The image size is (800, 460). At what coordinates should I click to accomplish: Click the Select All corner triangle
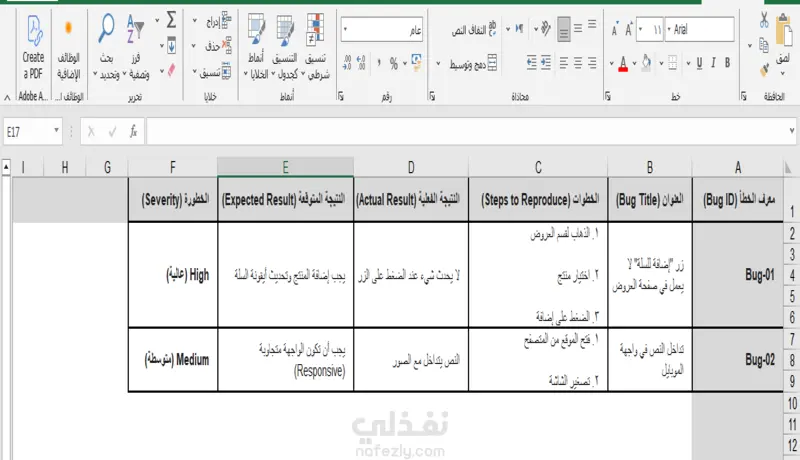[x=790, y=167]
